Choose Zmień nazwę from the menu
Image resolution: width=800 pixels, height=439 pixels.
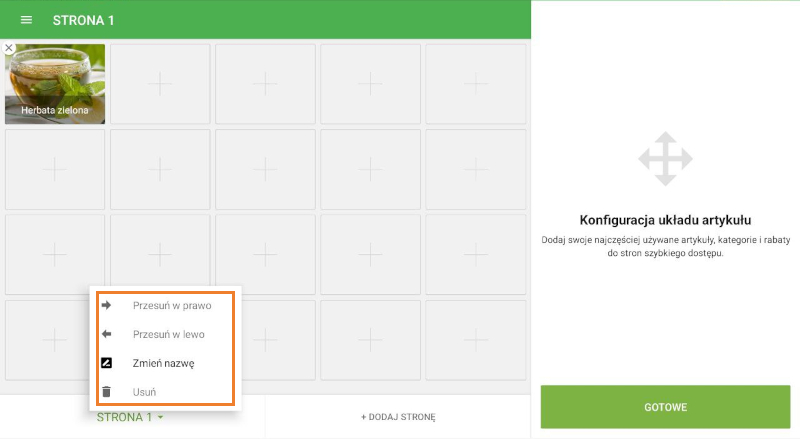point(163,363)
